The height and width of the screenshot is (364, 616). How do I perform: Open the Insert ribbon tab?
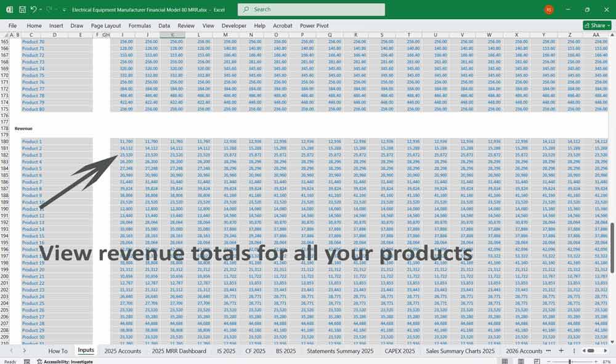(56, 25)
